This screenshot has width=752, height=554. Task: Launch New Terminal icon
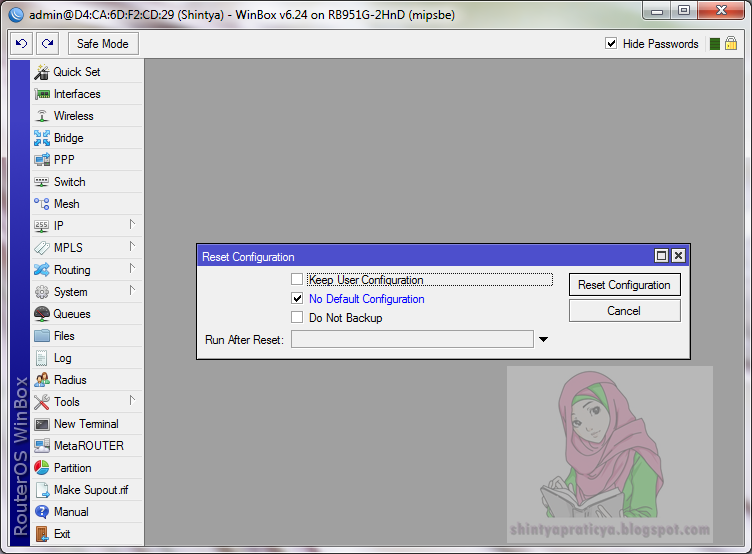[42, 424]
